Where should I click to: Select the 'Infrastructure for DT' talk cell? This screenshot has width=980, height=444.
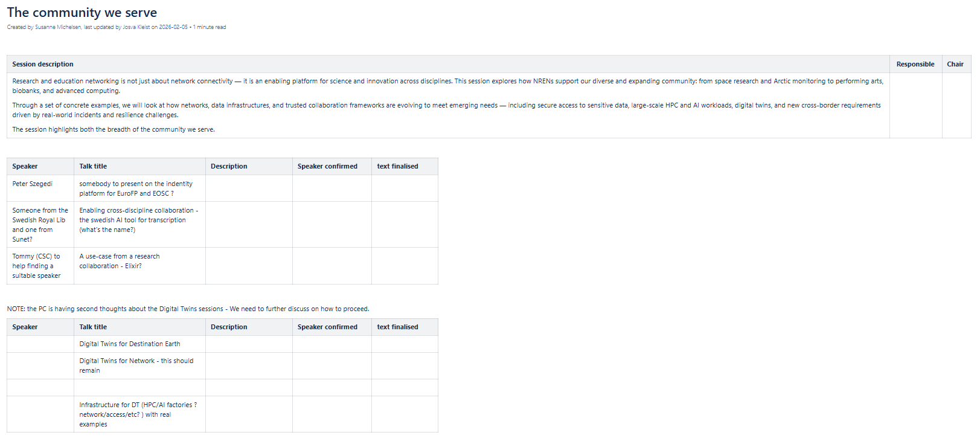click(138, 414)
